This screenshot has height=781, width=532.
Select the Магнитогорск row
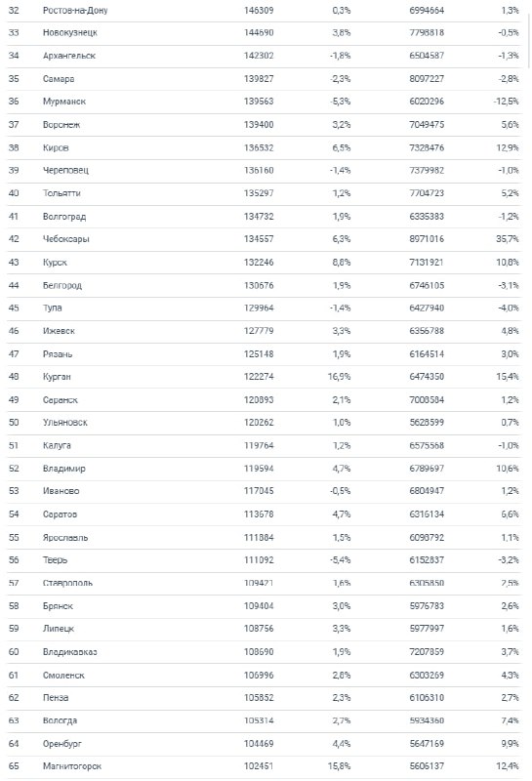pyautogui.click(x=264, y=766)
